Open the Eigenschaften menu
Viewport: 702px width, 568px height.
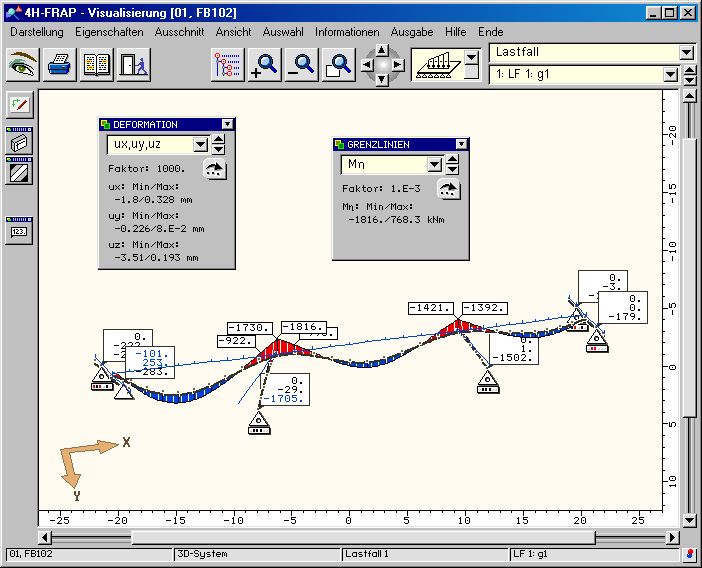click(109, 32)
